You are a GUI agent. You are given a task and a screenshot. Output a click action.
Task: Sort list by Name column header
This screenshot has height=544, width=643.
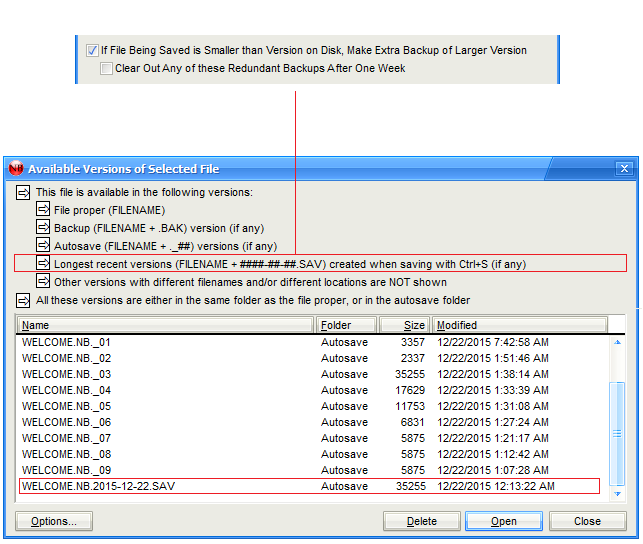166,325
